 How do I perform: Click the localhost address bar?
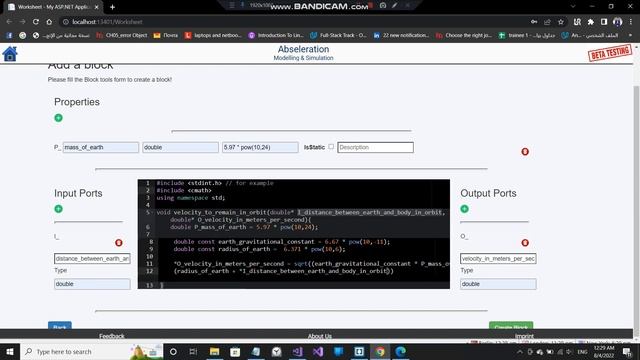pyautogui.click(x=294, y=22)
